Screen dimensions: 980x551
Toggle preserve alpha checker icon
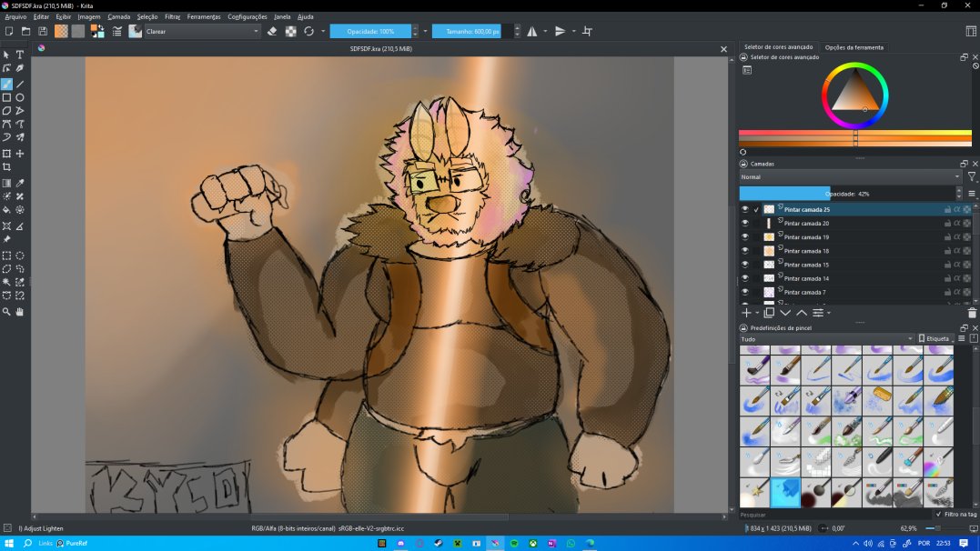pyautogui.click(x=290, y=31)
